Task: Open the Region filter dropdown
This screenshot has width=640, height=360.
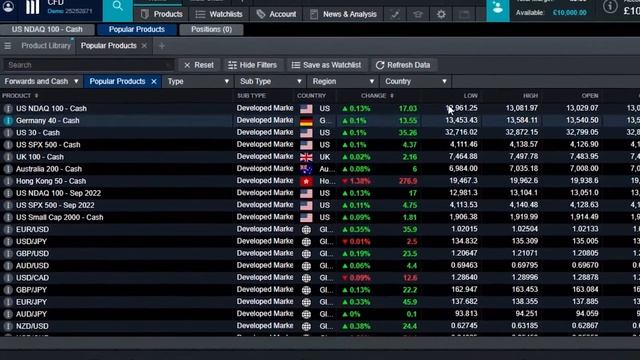Action: (x=343, y=81)
